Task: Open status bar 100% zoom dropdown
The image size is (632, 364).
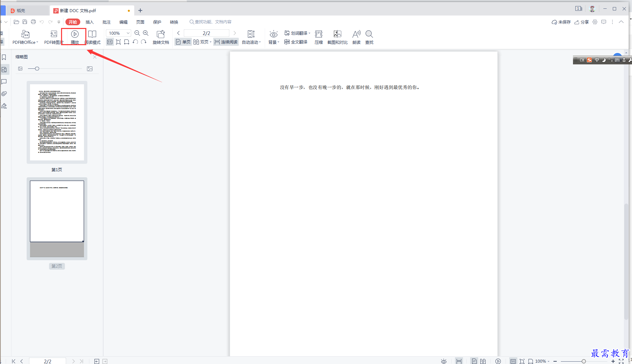Action: click(x=542, y=361)
